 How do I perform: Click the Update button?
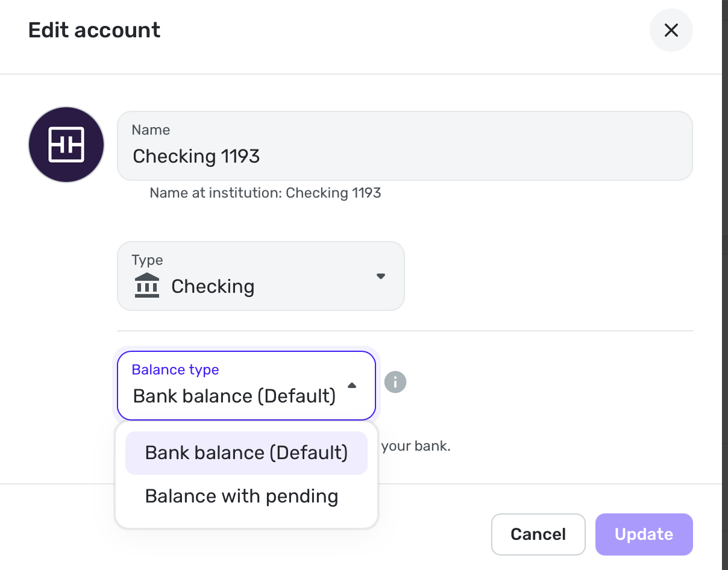pos(644,534)
